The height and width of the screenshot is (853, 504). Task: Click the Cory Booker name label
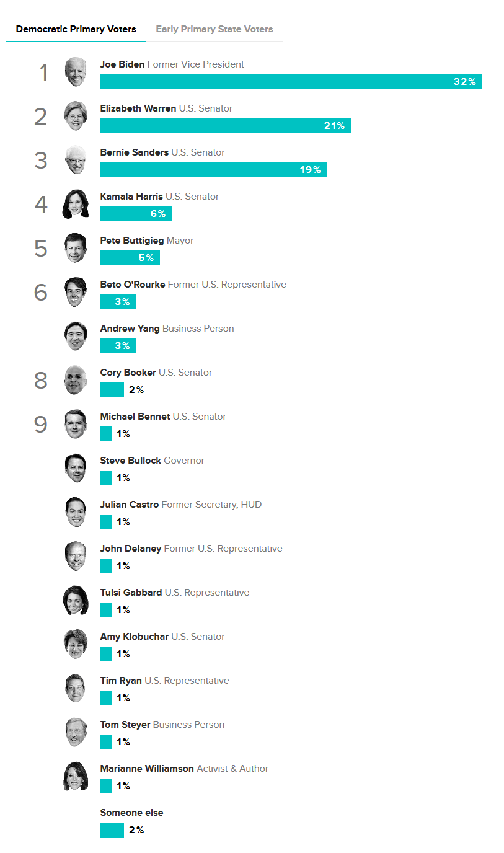pyautogui.click(x=128, y=373)
